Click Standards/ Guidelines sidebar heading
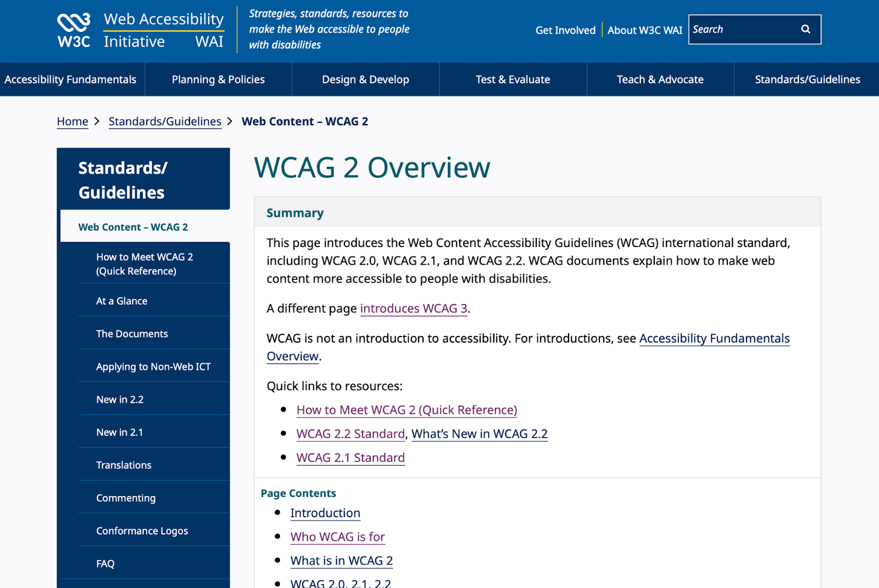This screenshot has width=879, height=588. click(x=123, y=180)
